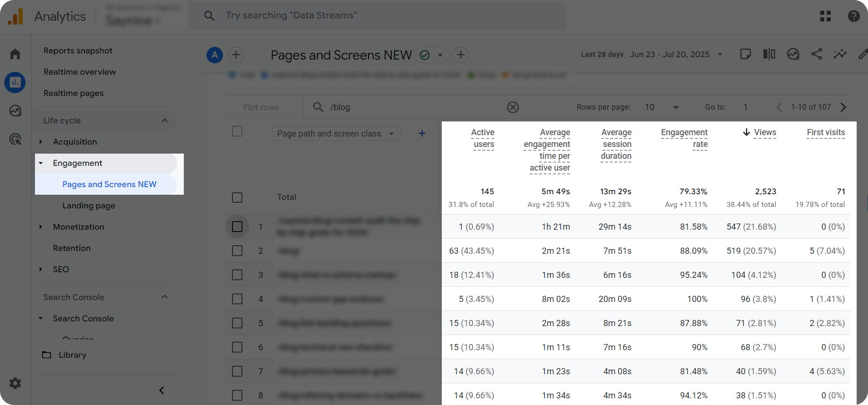Click the Analytics logo
The height and width of the screenshot is (405, 868).
(16, 16)
